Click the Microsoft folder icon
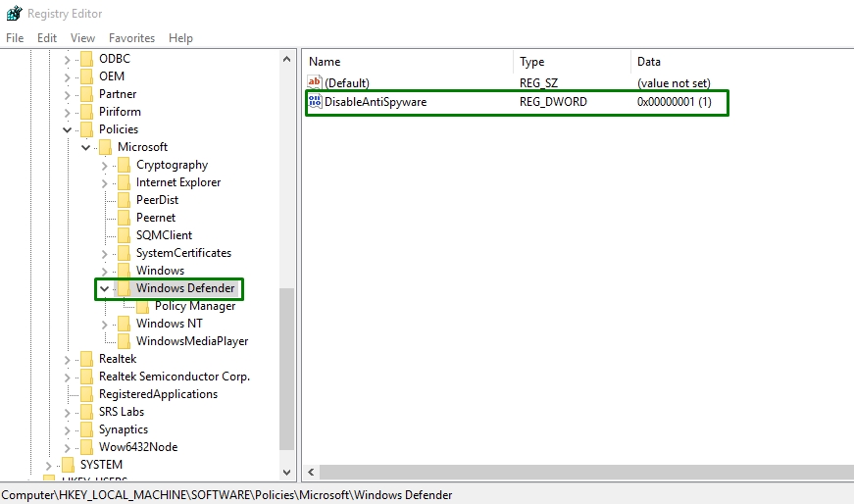Screen dimensions: 854x504 point(106,147)
